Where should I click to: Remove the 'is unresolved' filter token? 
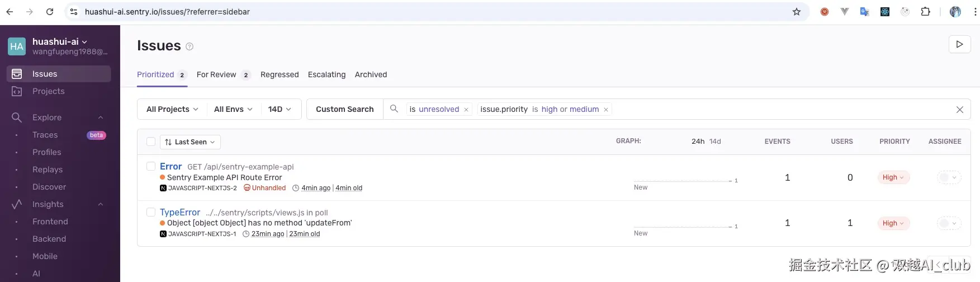tap(466, 110)
